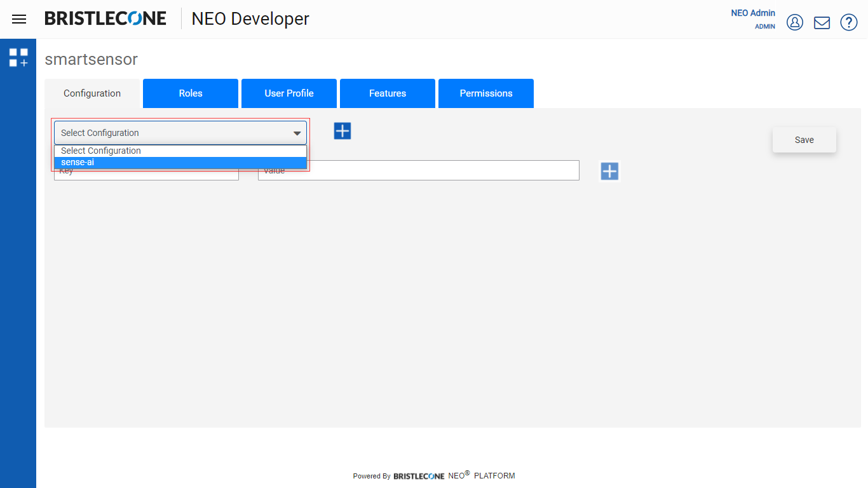The width and height of the screenshot is (868, 488).
Task: Click inside the Value input field
Action: [419, 170]
